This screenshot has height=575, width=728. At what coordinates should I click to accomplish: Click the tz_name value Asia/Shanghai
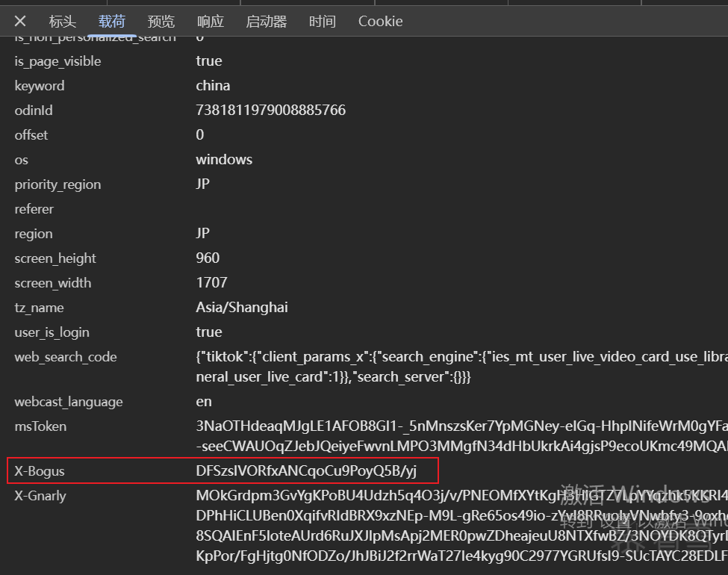tap(242, 308)
